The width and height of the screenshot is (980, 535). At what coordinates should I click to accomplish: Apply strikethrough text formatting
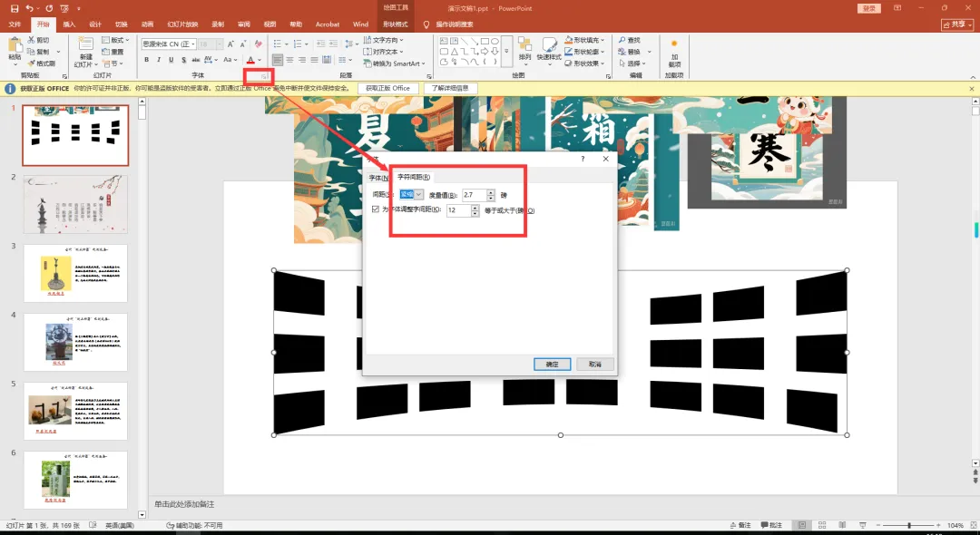point(196,60)
